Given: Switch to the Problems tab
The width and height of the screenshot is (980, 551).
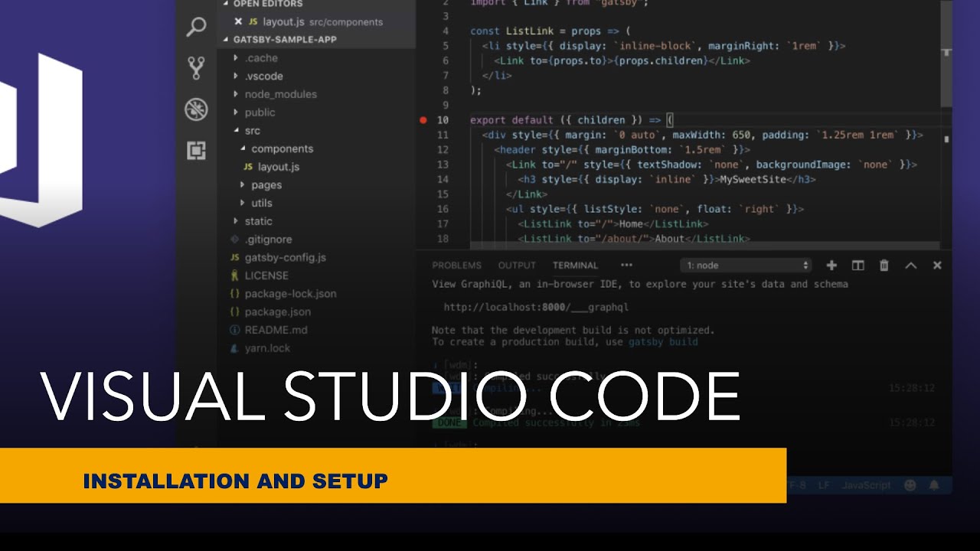Looking at the screenshot, I should [456, 266].
